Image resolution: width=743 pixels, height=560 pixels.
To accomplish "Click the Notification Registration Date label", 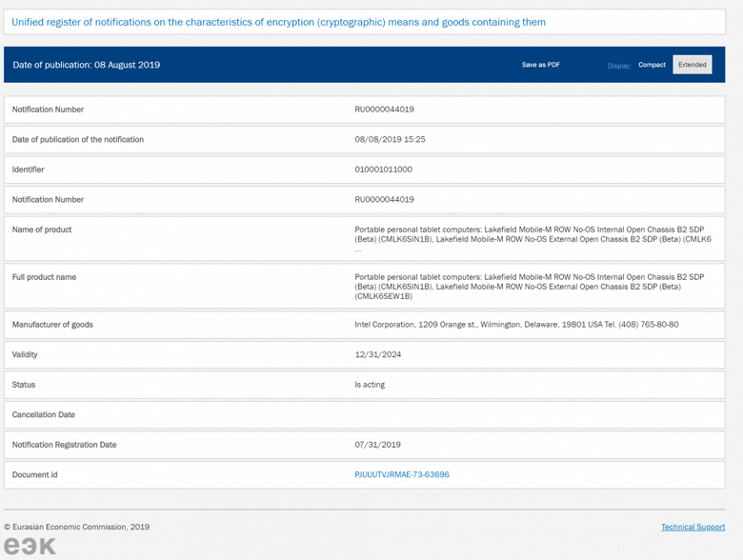I will coord(65,445).
